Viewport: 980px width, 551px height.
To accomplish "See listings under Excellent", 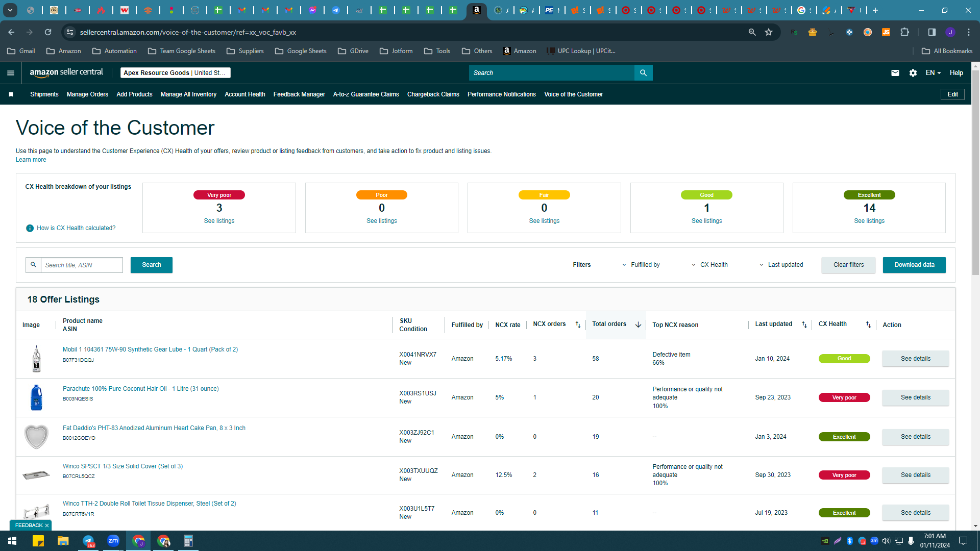I will [869, 221].
